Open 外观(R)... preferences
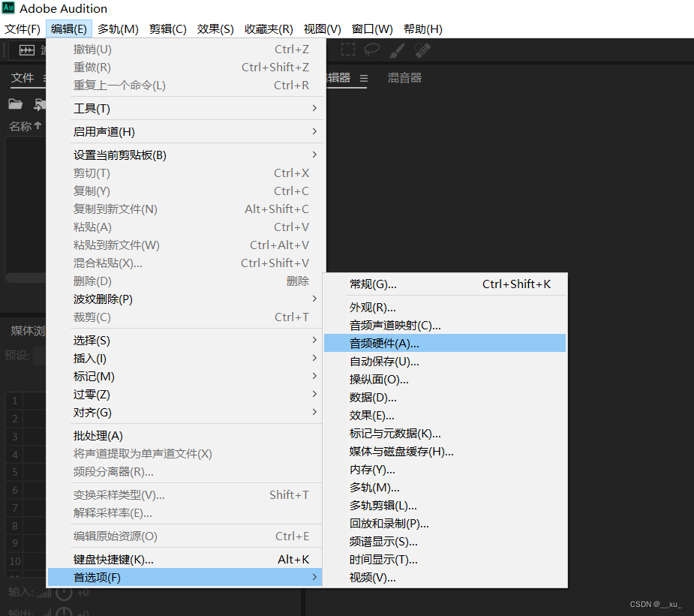Viewport: 694px width, 616px height. 445,308
